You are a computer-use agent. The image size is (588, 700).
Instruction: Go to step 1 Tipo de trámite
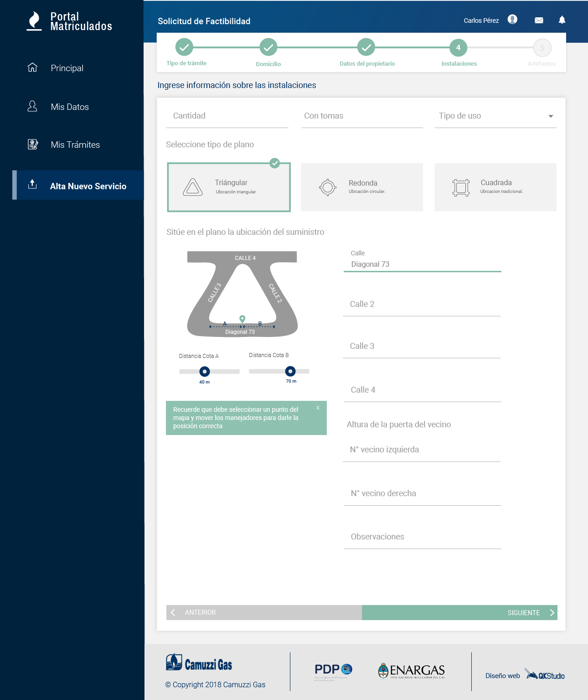coord(184,47)
